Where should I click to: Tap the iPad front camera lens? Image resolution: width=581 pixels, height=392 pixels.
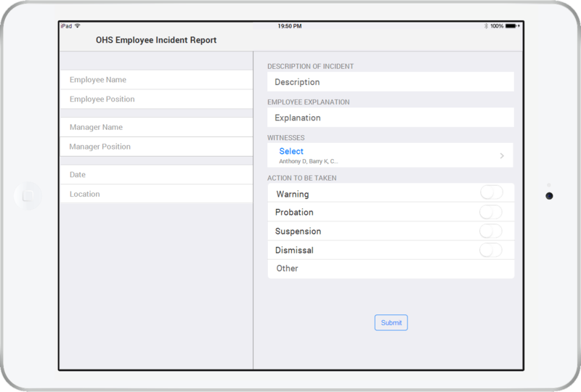pos(549,195)
